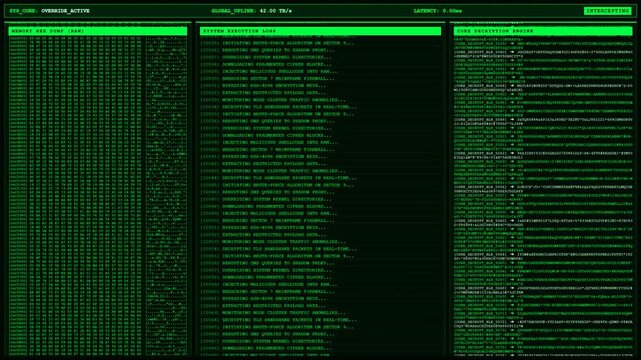Click the LATENCY 0.00ms readout
The width and height of the screenshot is (641, 360).
pos(438,11)
